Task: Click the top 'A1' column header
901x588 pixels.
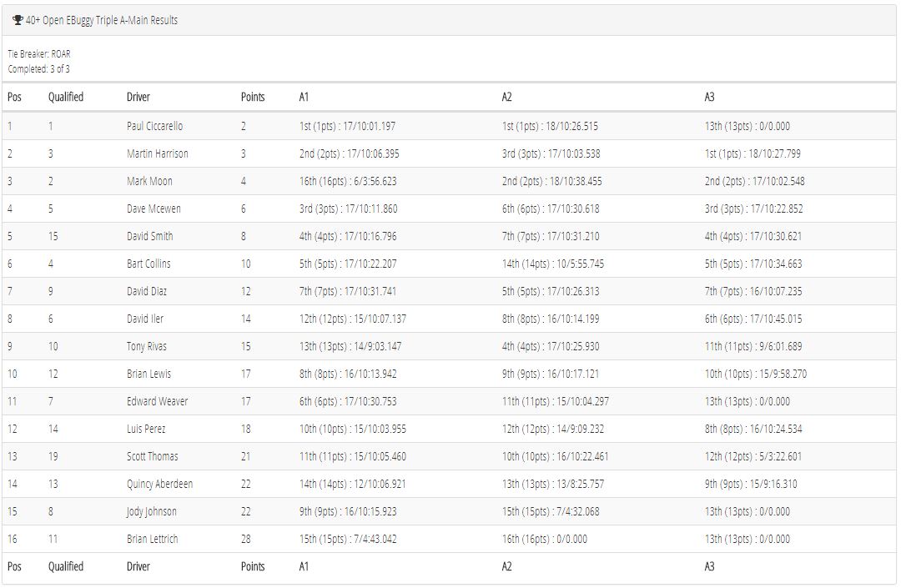Action: pos(304,97)
